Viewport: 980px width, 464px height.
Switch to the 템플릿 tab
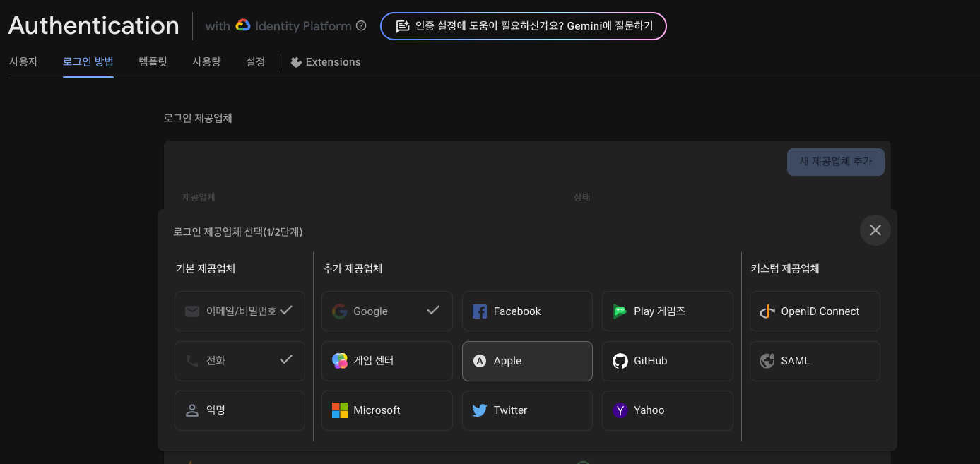[x=153, y=62]
